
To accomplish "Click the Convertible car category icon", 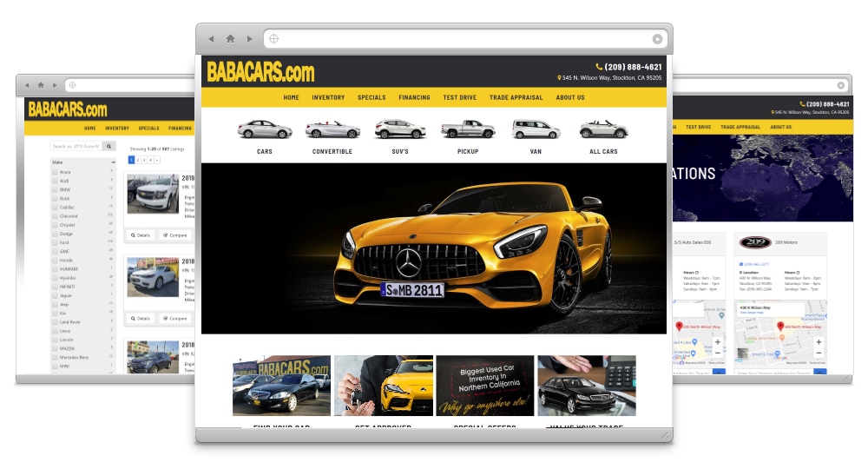I will pyautogui.click(x=332, y=129).
